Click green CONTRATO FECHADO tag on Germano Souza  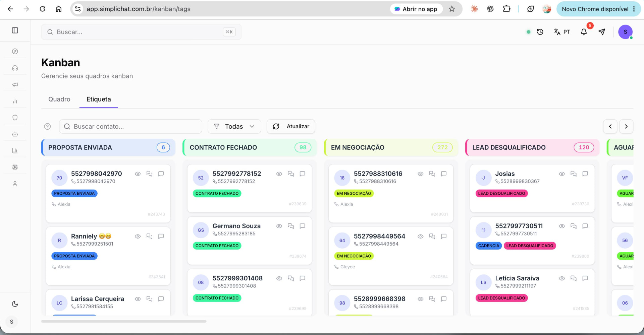pyautogui.click(x=217, y=246)
